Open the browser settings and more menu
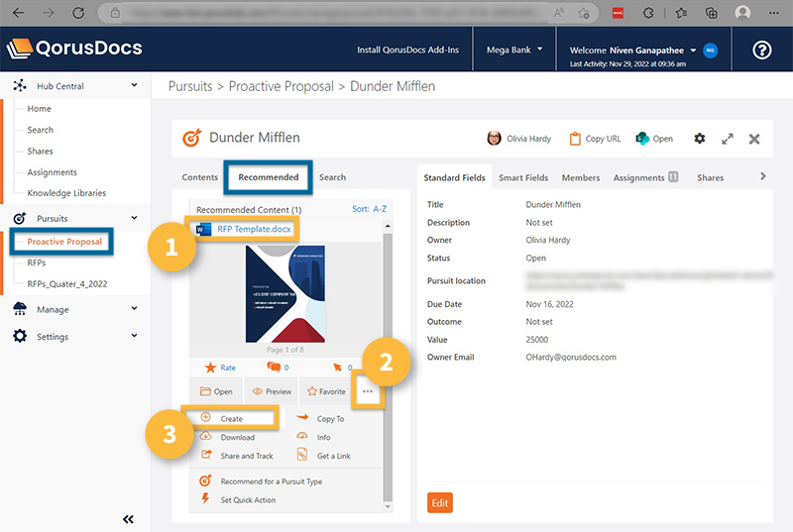The image size is (793, 532). 774,13
